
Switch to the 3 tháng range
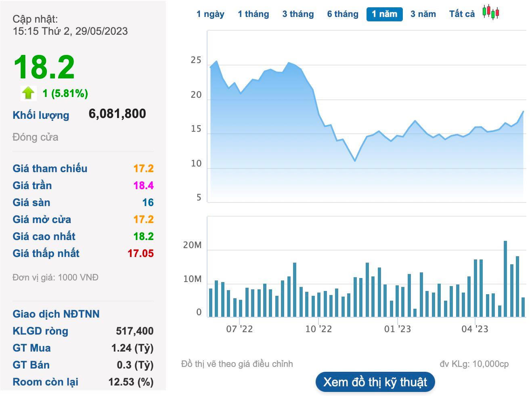[x=298, y=14]
